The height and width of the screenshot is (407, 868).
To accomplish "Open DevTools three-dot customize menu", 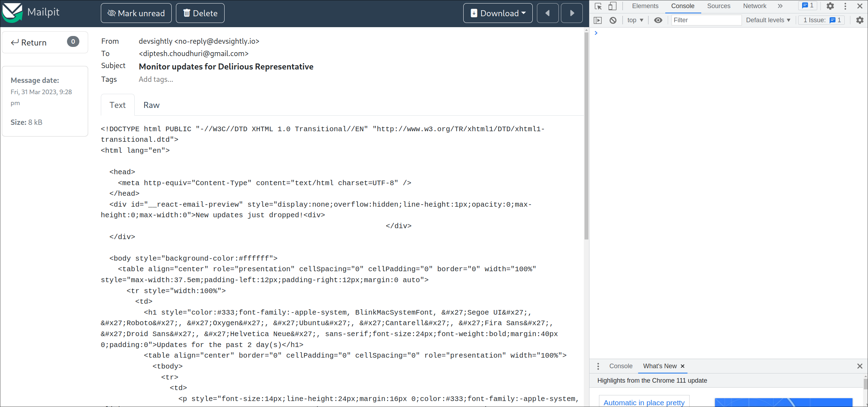I will (x=845, y=6).
